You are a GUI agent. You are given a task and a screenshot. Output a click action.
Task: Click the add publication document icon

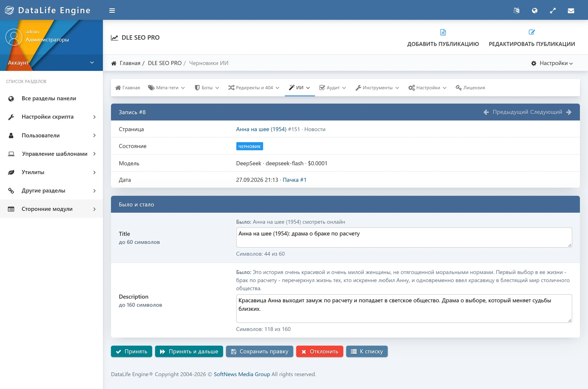coord(443,32)
